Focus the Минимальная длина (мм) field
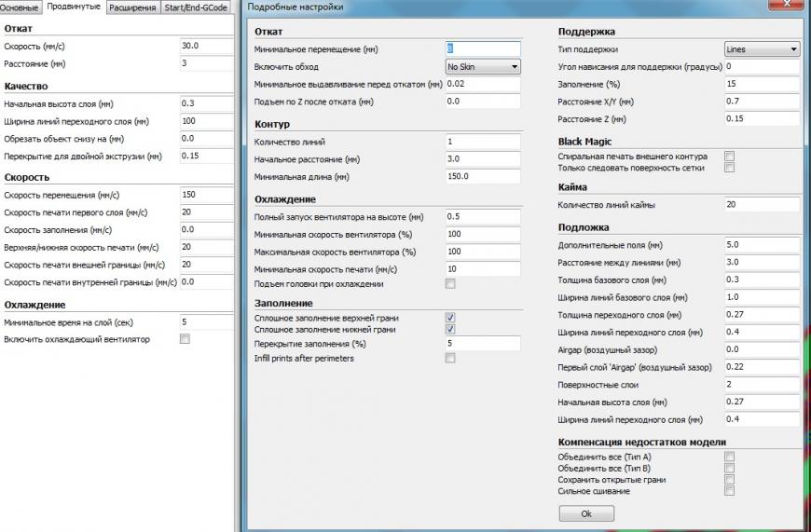Image resolution: width=811 pixels, height=532 pixels. [x=483, y=176]
